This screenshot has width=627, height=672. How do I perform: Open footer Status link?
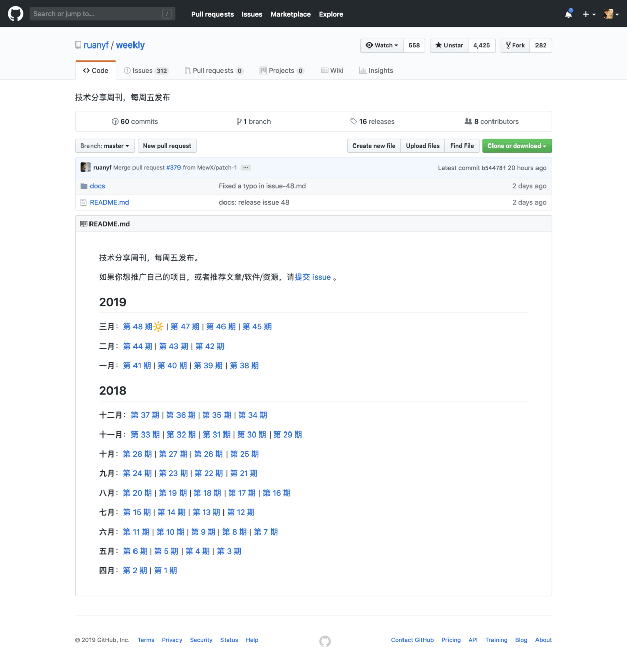tap(229, 640)
